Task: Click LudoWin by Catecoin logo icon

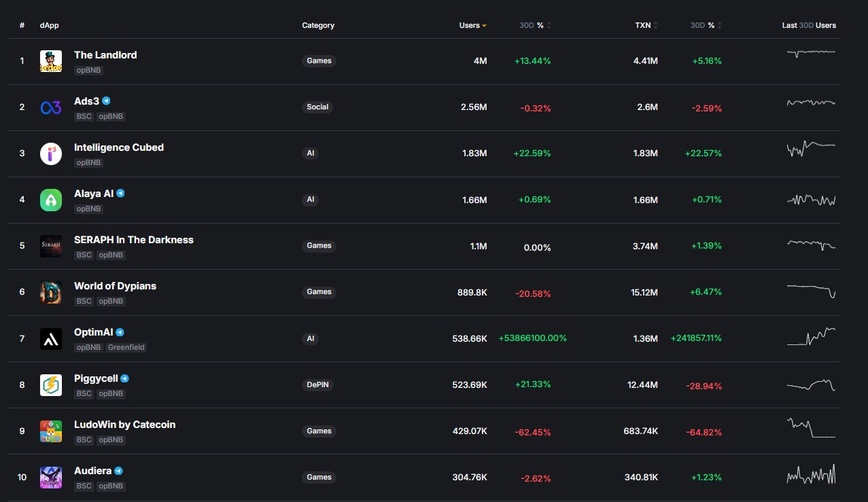Action: (x=51, y=431)
